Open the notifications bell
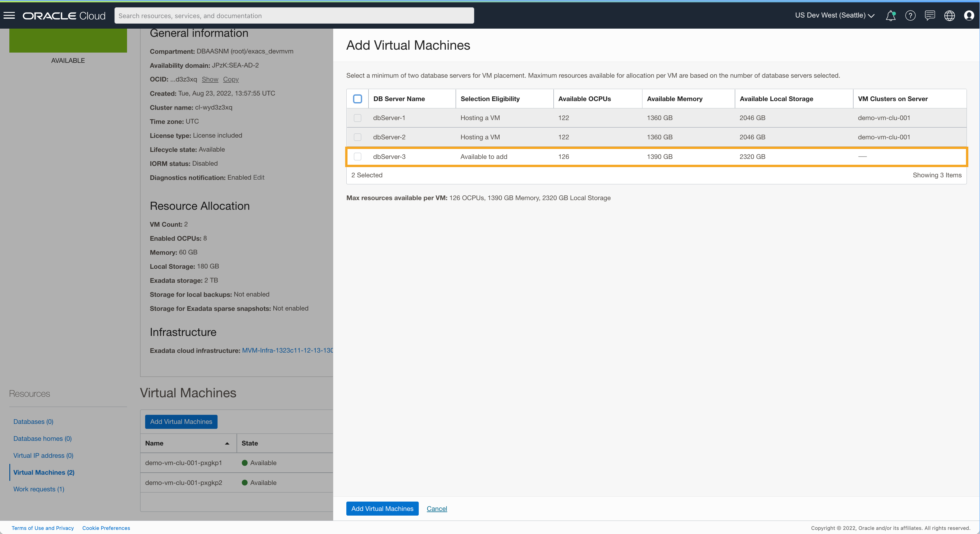Screen dimensions: 980x534 click(891, 15)
